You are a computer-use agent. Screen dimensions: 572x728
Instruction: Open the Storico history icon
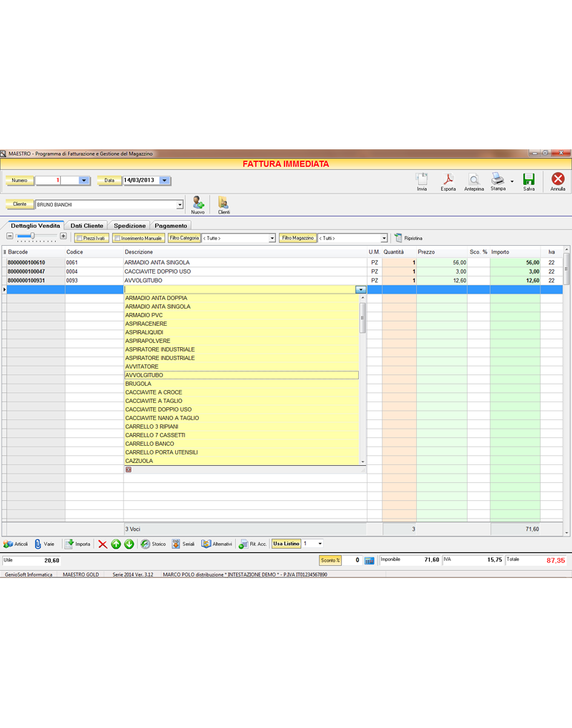pos(153,544)
